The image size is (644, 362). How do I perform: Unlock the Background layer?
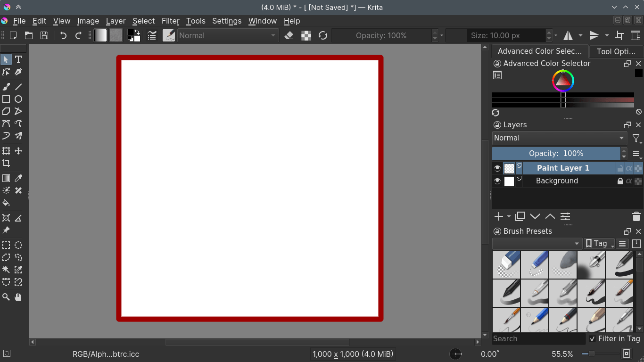(x=620, y=181)
